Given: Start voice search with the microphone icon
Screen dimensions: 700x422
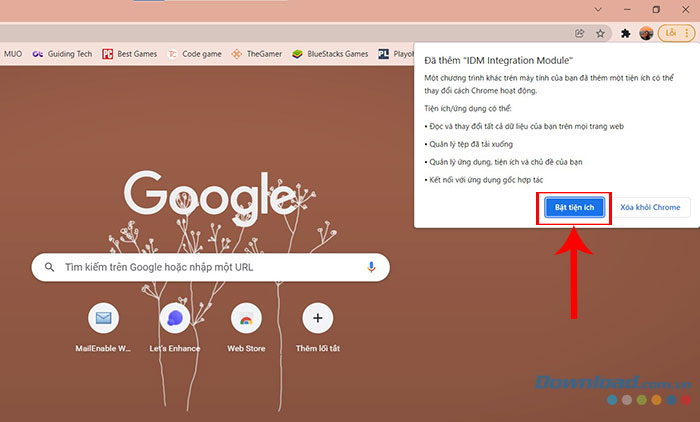Looking at the screenshot, I should (x=371, y=268).
